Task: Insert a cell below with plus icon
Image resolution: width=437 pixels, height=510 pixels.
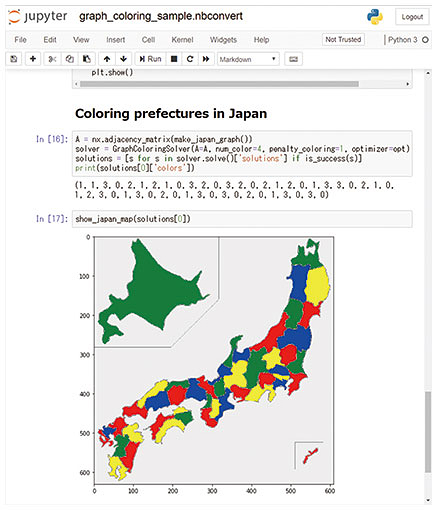Action: pos(33,59)
